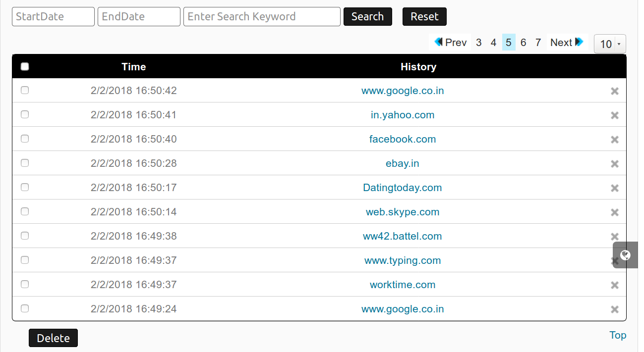This screenshot has height=352, width=644.
Task: Open the facebook.com link
Action: pos(403,139)
